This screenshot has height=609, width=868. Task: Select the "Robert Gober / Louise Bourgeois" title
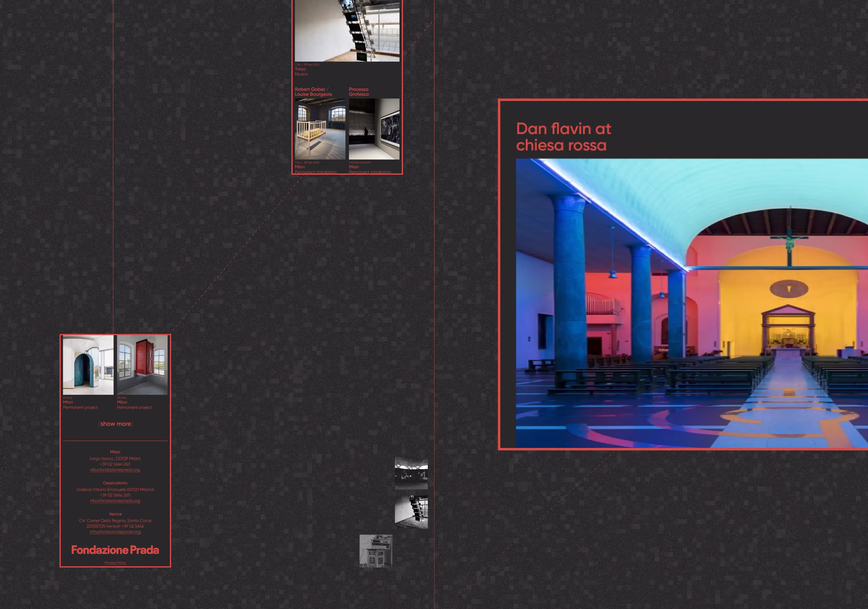click(313, 92)
